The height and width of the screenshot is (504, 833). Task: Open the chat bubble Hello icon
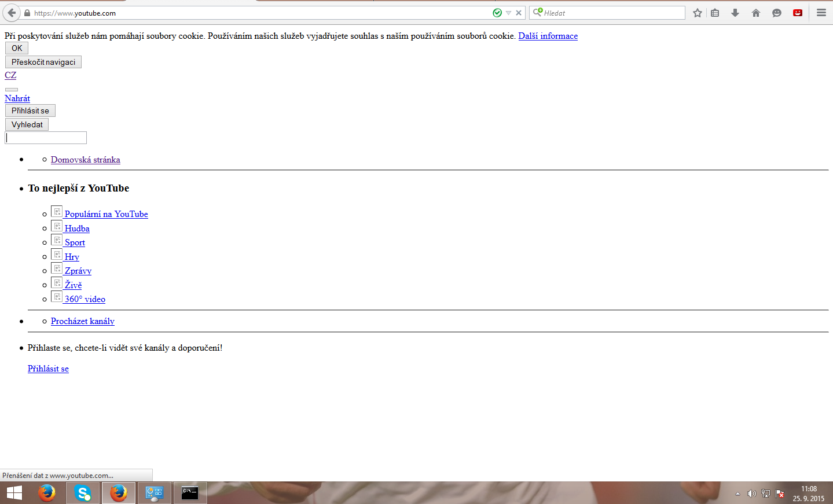tap(777, 13)
